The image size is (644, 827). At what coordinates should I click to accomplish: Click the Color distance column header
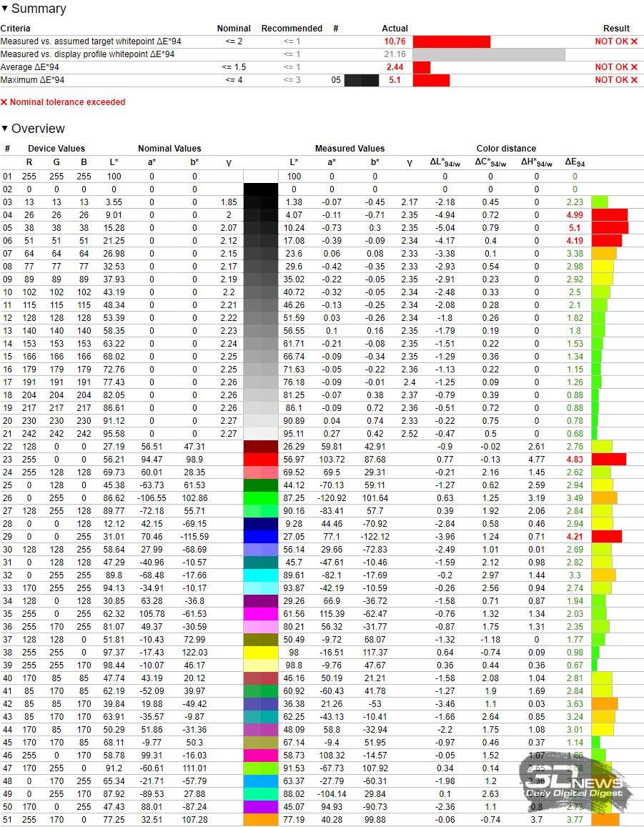(506, 149)
